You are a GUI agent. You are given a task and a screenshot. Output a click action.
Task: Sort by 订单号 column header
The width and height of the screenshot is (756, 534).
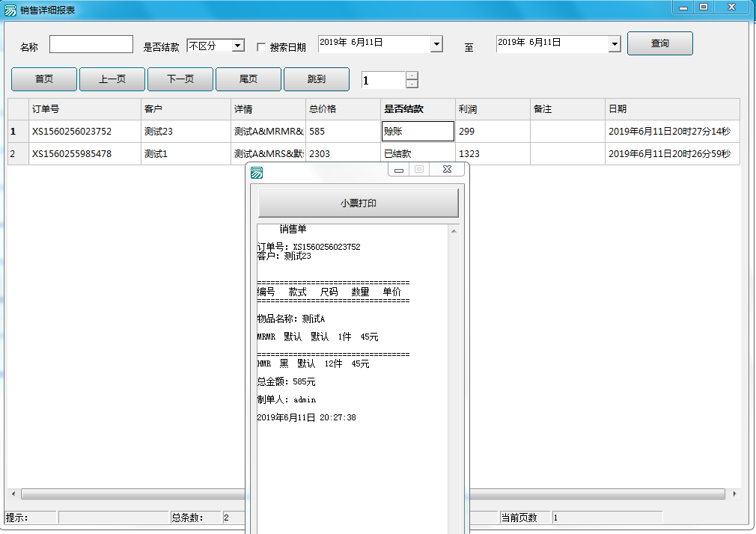pyautogui.click(x=85, y=109)
